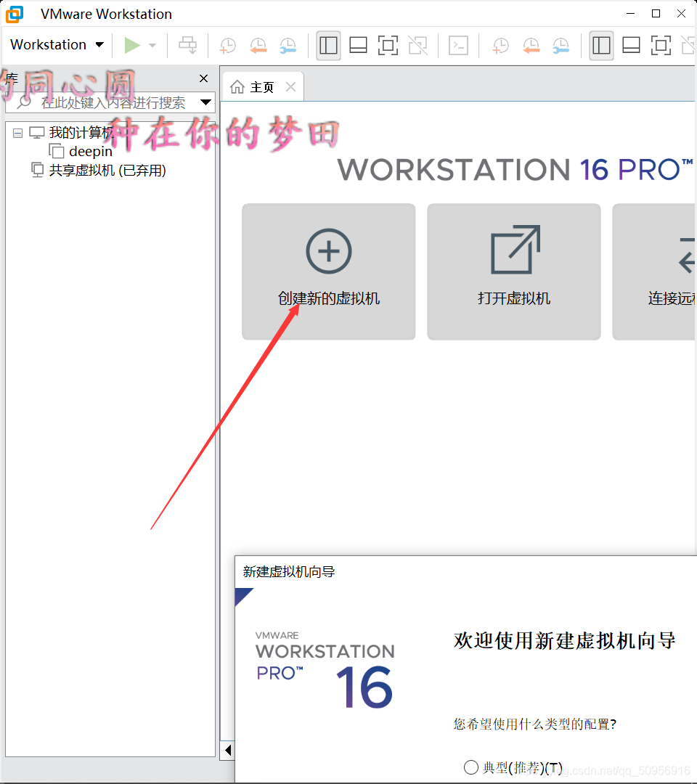Click the home icon on 主页 tab
This screenshot has width=697, height=784.
pyautogui.click(x=237, y=87)
